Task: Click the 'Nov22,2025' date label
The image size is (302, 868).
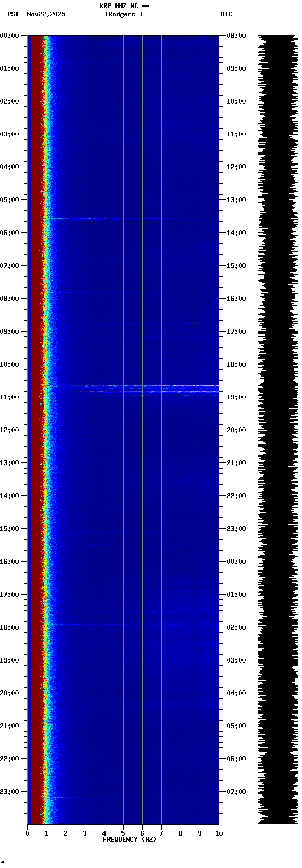Action: 46,14
